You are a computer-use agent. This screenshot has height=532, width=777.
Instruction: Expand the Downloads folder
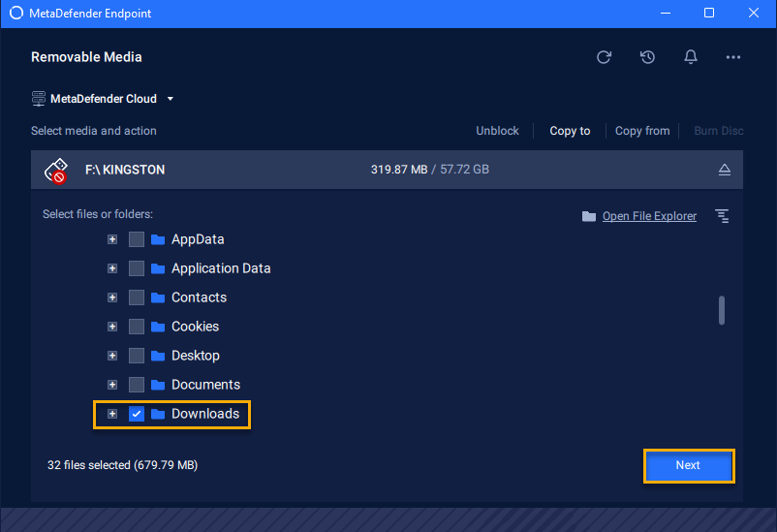112,414
